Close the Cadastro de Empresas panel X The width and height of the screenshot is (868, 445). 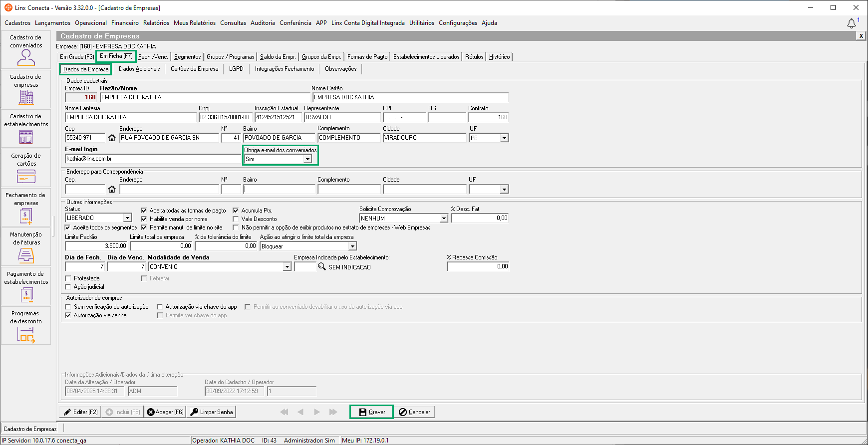861,36
